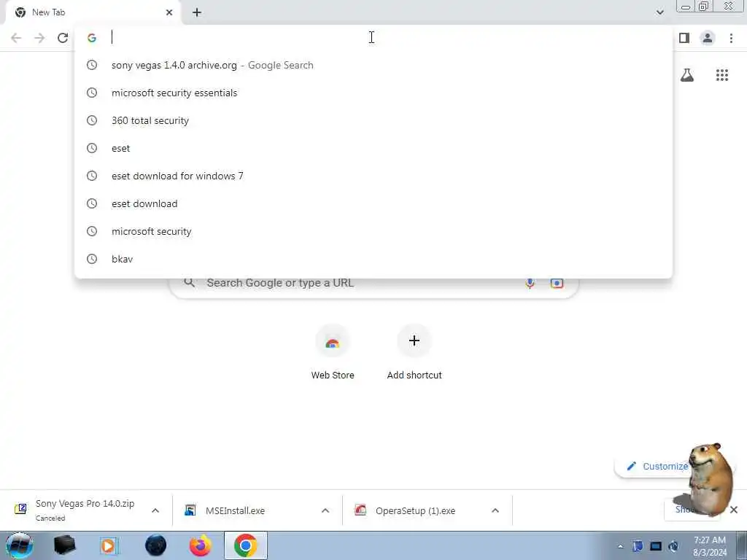747x560 pixels.
Task: Open the Chrome Labs flask icon
Action: pyautogui.click(x=687, y=75)
